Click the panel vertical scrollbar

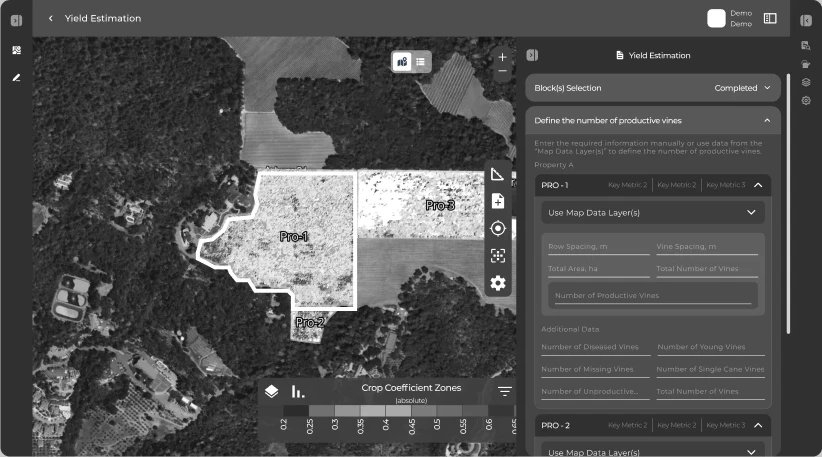787,203
